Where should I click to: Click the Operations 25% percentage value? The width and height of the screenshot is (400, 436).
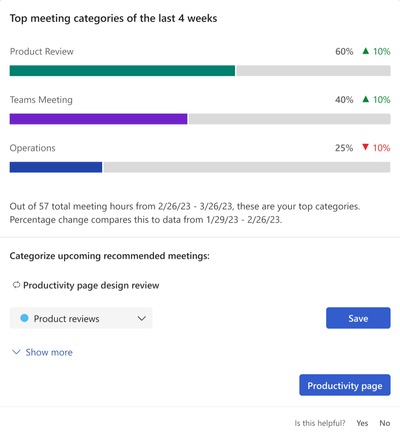tap(344, 148)
